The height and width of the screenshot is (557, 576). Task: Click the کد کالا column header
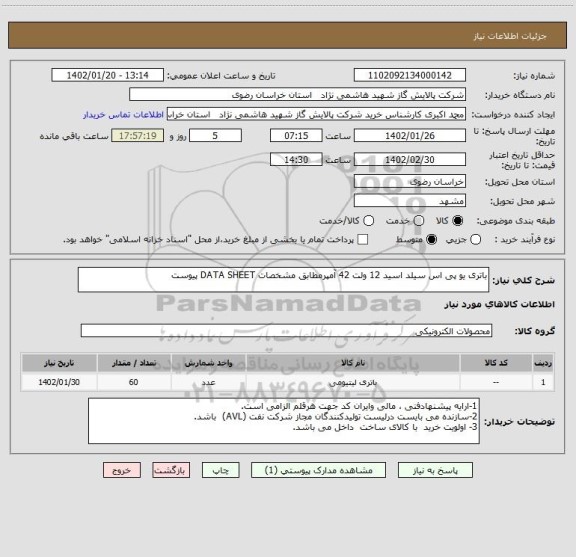pyautogui.click(x=496, y=363)
